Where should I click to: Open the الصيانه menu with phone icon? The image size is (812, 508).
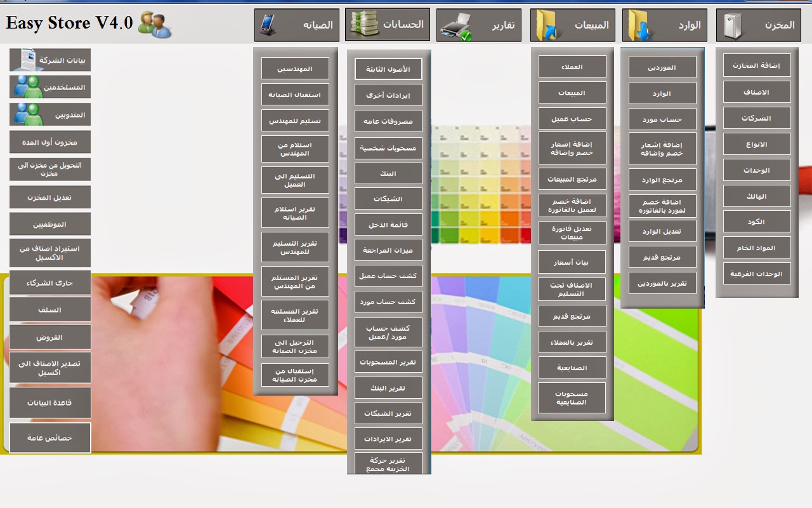pyautogui.click(x=296, y=25)
